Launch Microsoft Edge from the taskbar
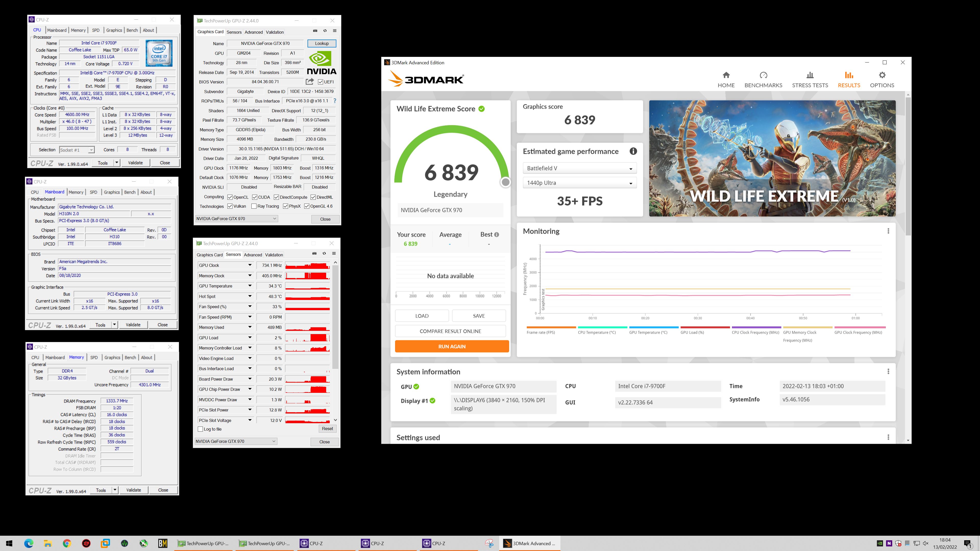 point(29,543)
